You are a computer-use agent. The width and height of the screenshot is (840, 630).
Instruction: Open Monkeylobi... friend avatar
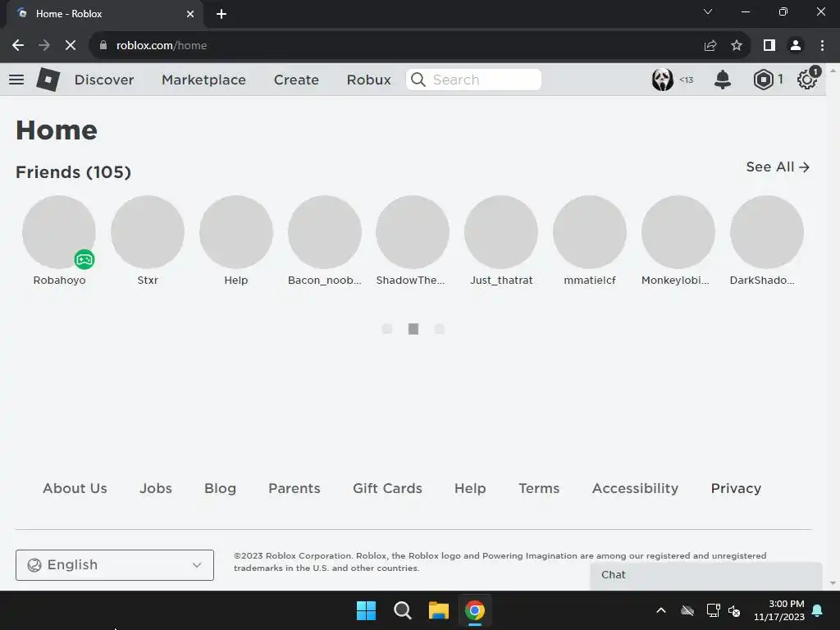click(678, 232)
